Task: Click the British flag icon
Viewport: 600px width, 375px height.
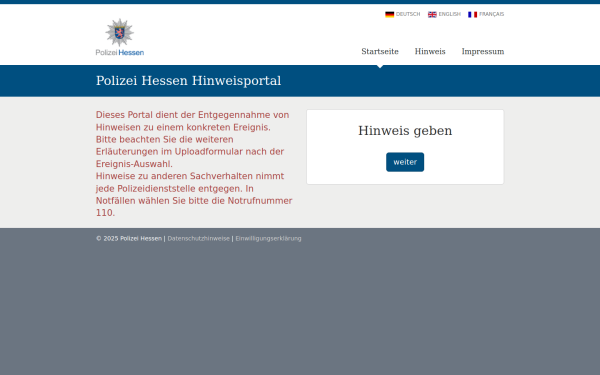Action: pos(432,15)
